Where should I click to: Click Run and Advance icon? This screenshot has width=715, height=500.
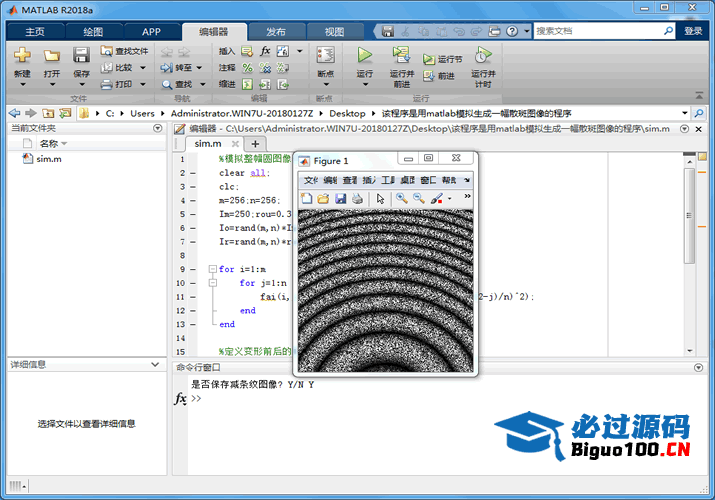coord(401,55)
